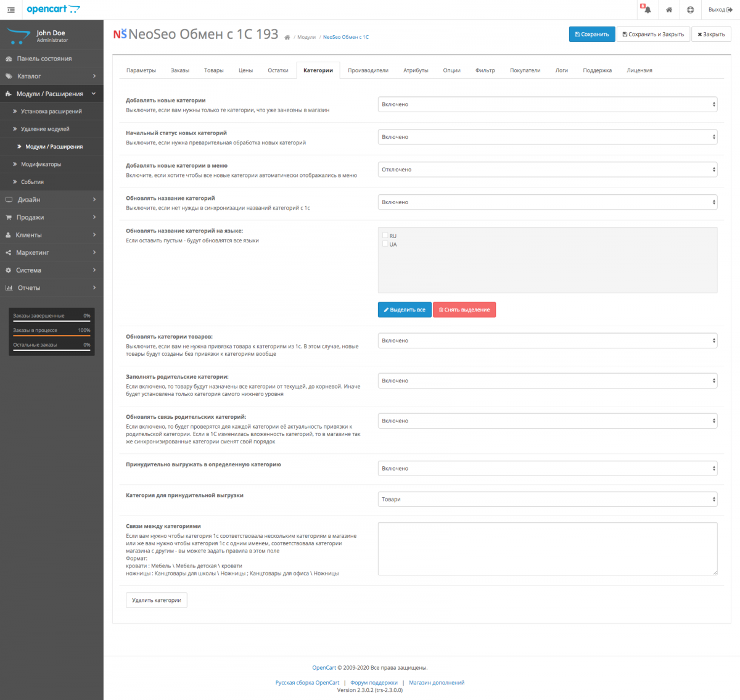The width and height of the screenshot is (740, 700).
Task: Switch to the Параметры tab
Action: pos(141,70)
